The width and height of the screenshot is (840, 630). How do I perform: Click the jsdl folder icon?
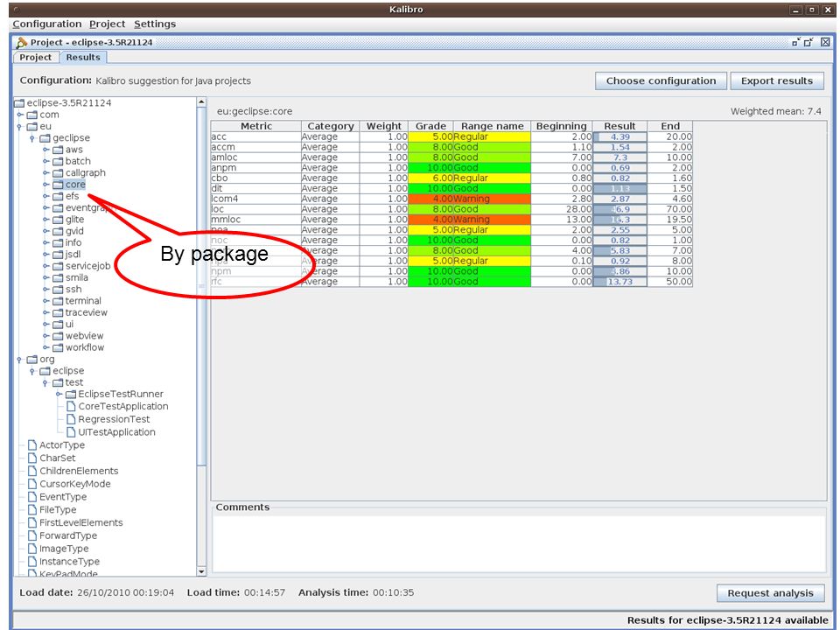click(59, 255)
